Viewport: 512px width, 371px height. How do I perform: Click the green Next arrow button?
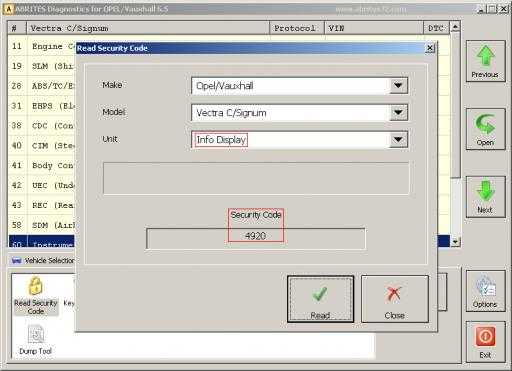coord(485,197)
